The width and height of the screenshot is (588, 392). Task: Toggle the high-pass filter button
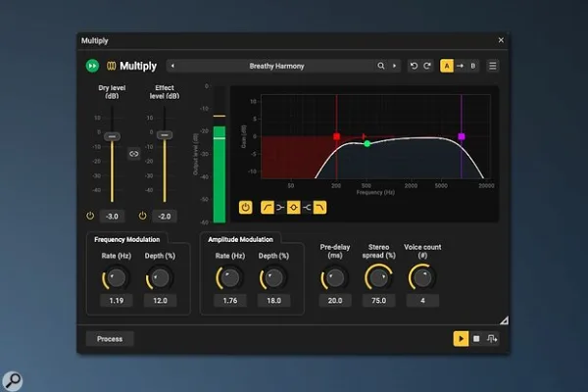tap(267, 208)
